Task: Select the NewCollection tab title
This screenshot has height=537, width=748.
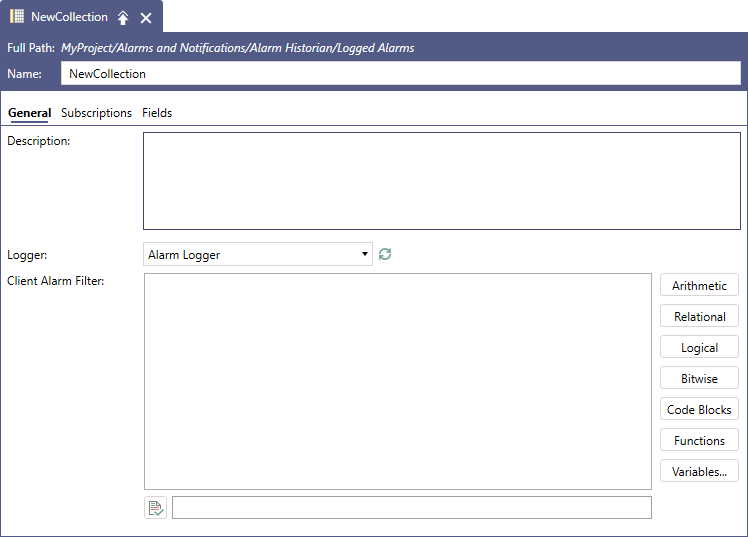Action: pos(69,17)
